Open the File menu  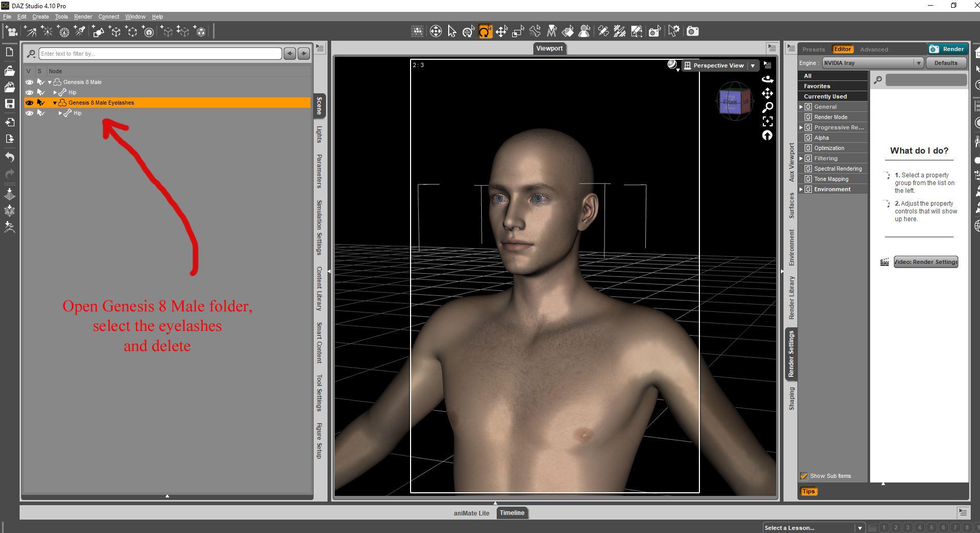click(7, 16)
